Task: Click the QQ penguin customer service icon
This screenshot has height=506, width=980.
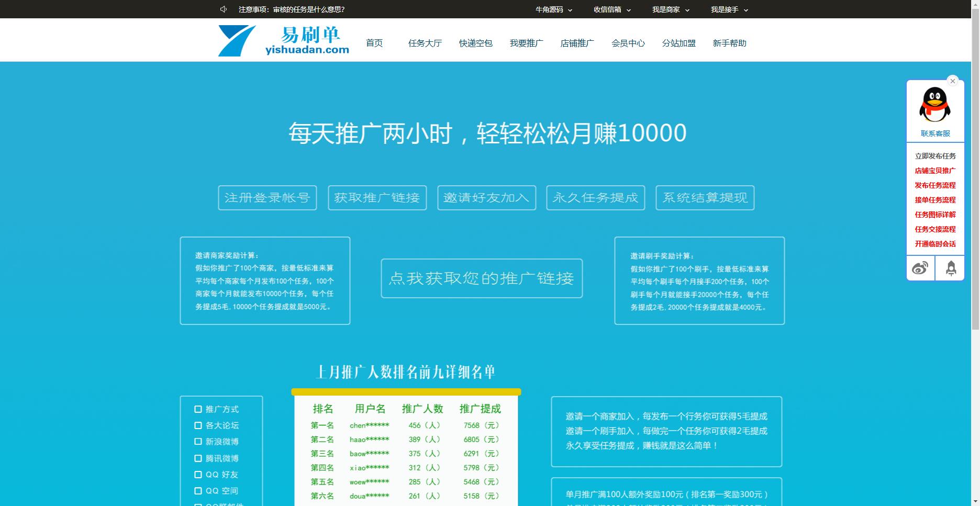Action: [934, 105]
